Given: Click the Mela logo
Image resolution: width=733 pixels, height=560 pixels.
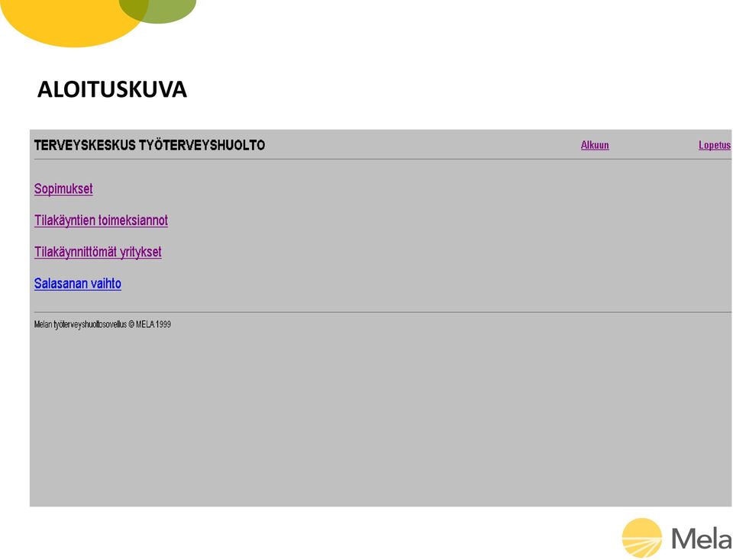Looking at the screenshot, I should pyautogui.click(x=677, y=538).
